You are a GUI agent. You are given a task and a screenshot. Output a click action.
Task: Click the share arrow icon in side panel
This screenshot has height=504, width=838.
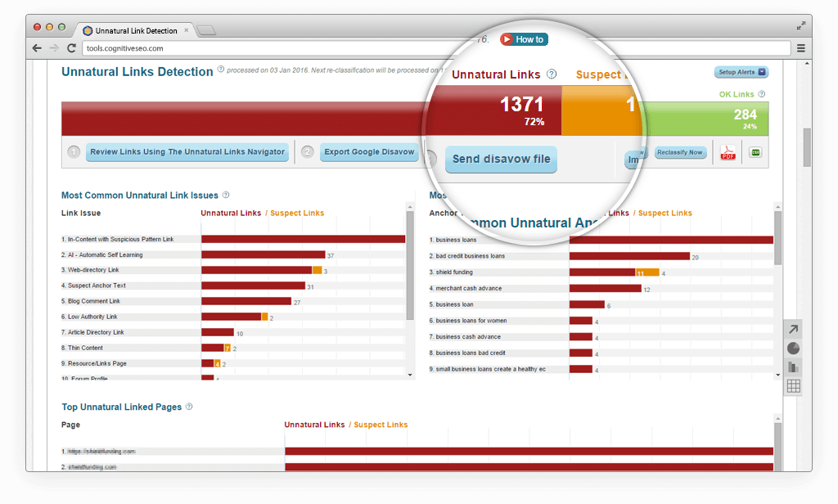coord(793,329)
